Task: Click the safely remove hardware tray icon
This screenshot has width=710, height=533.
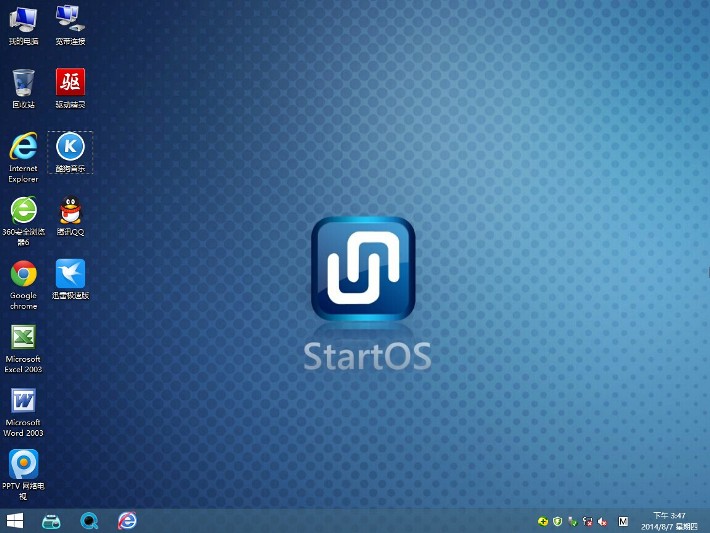Action: click(x=572, y=522)
